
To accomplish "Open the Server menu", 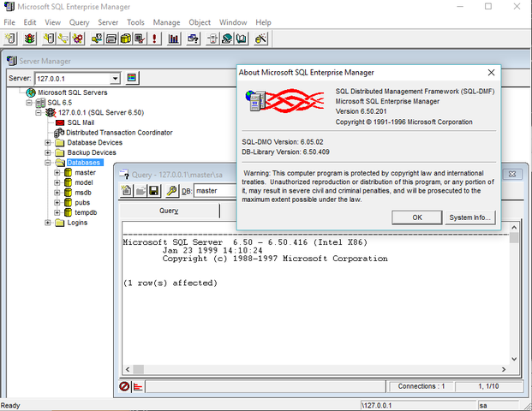I will [108, 22].
